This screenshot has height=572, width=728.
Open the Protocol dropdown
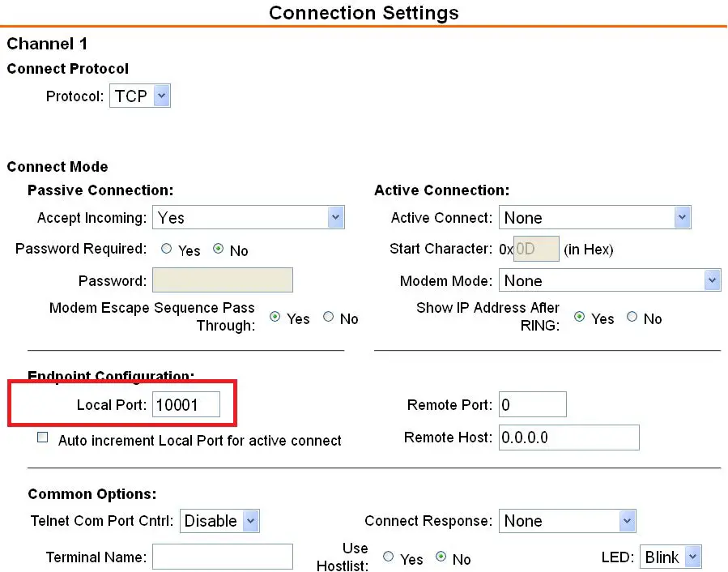140,96
